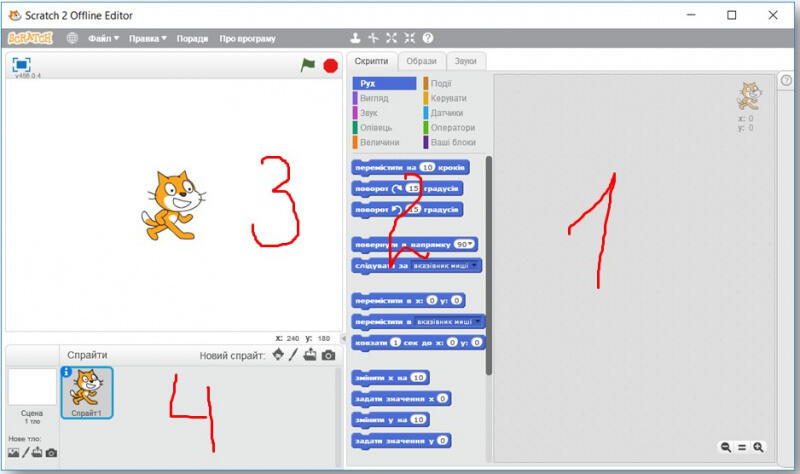Click the clockwise поворот 15 градусів block
This screenshot has height=474, width=800.
point(407,189)
